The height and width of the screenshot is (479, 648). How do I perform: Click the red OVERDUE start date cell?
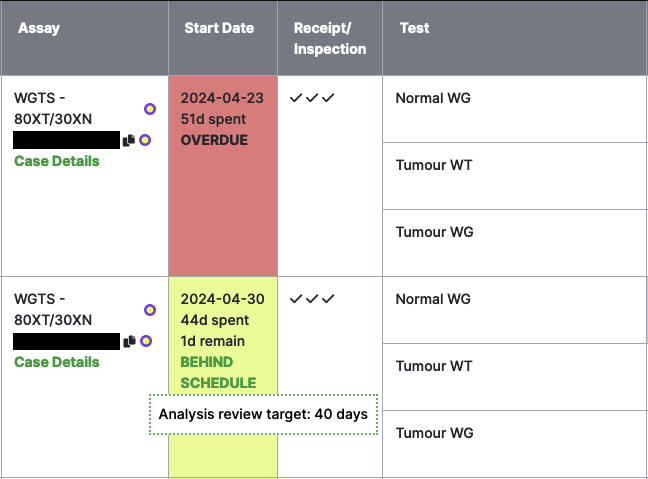(x=223, y=176)
